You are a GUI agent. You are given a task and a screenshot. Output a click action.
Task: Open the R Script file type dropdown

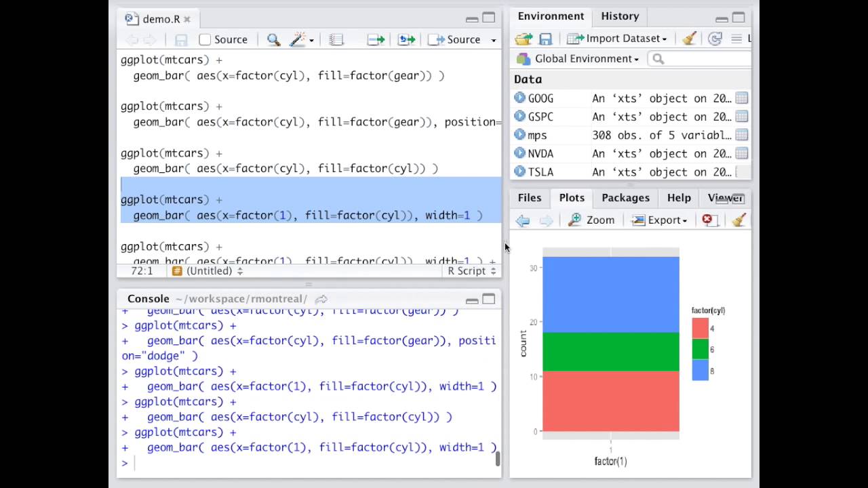click(472, 271)
